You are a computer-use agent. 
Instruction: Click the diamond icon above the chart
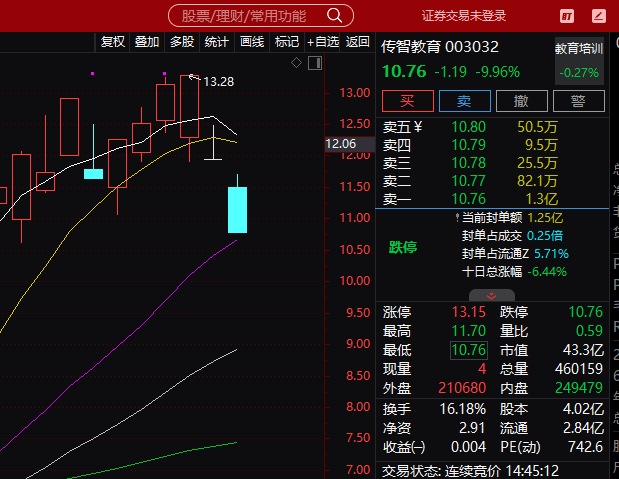click(x=296, y=62)
